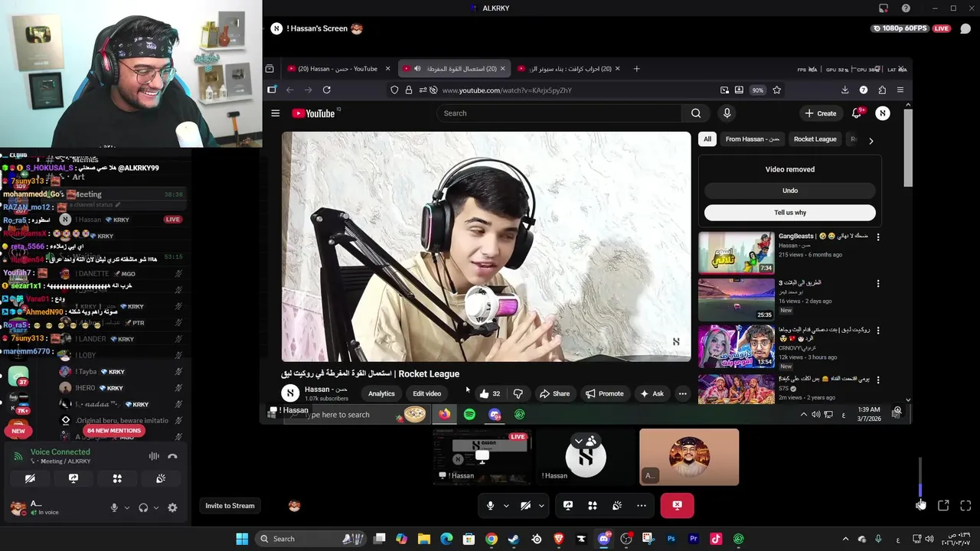The image size is (980, 551).
Task: Toggle camera in the center call controls
Action: (525, 505)
